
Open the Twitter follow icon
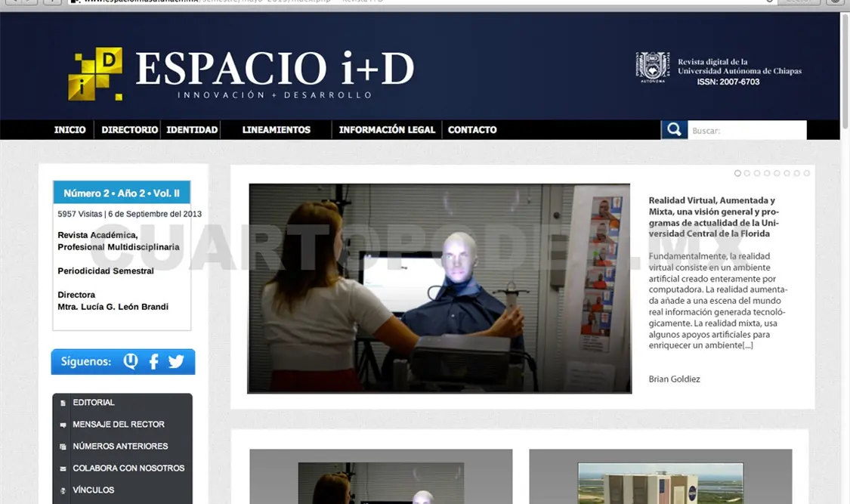pyautogui.click(x=175, y=361)
